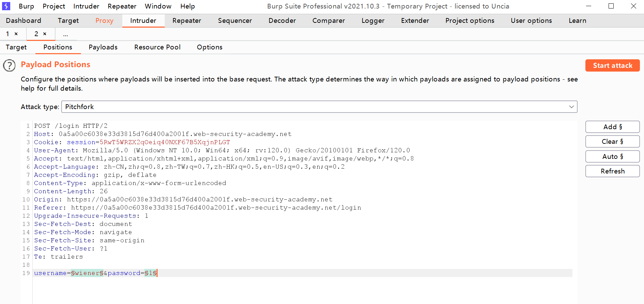Click the Te: trailers header line
This screenshot has height=304, width=644.
point(58,257)
